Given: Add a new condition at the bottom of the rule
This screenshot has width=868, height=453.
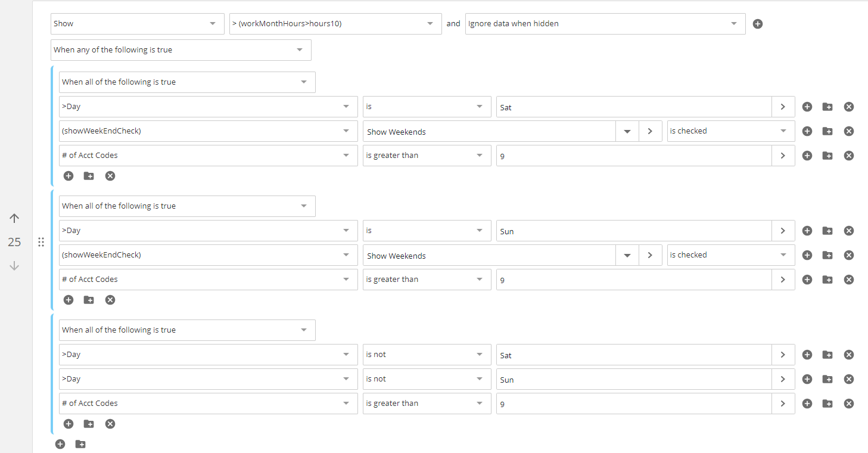Looking at the screenshot, I should (60, 444).
